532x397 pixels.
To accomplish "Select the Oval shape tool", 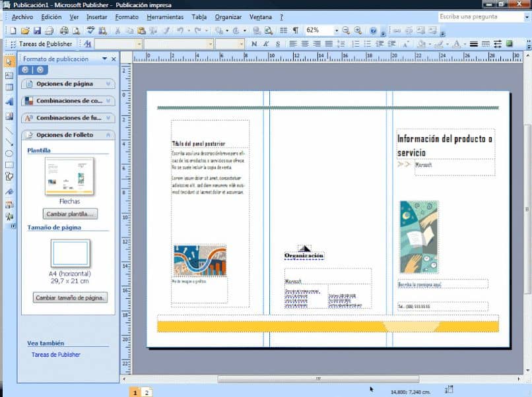I will click(9, 154).
